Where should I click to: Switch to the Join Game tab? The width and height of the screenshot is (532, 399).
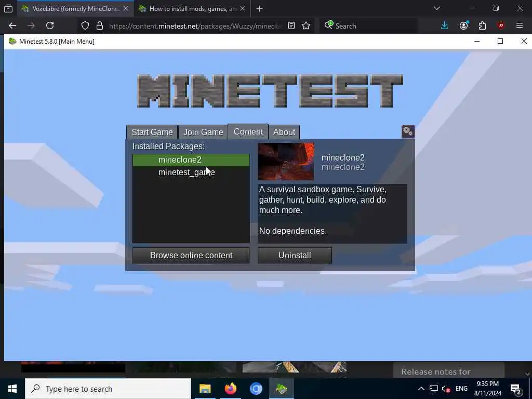203,132
